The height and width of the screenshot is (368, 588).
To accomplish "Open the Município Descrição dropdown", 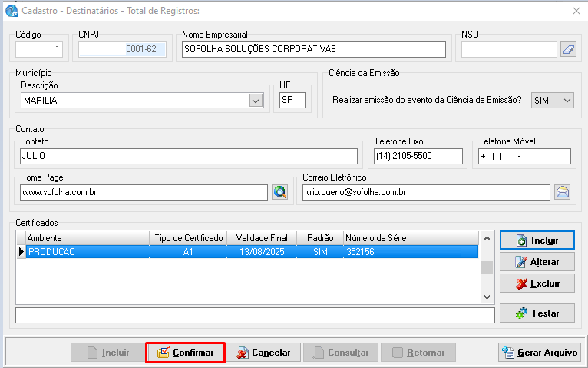I will [x=256, y=101].
